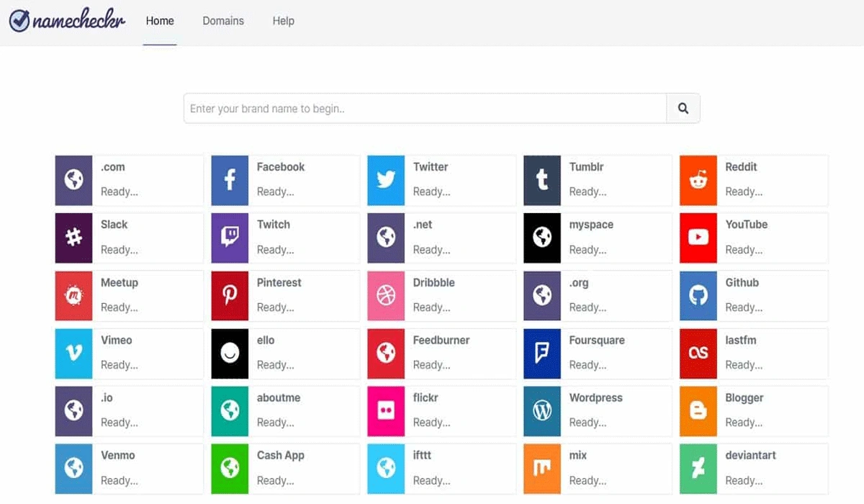Select the Twitter bird icon

(x=385, y=180)
